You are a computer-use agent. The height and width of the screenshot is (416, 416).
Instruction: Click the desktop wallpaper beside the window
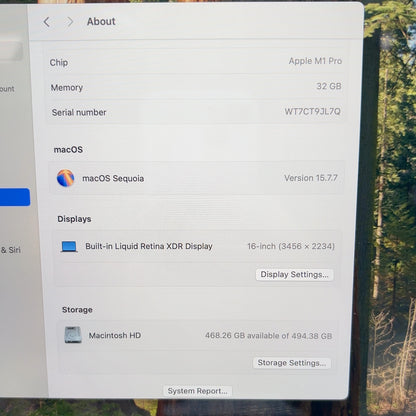390,200
